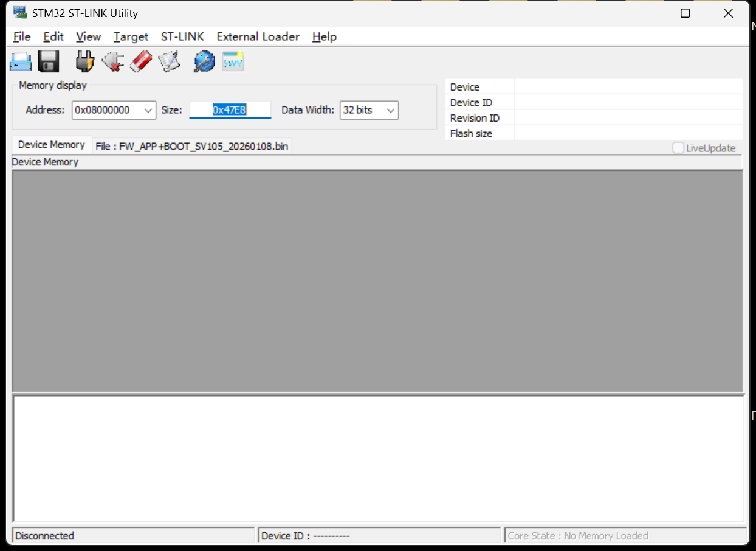The height and width of the screenshot is (551, 756).
Task: Close the ST-LINK Utility window
Action: pyautogui.click(x=728, y=13)
